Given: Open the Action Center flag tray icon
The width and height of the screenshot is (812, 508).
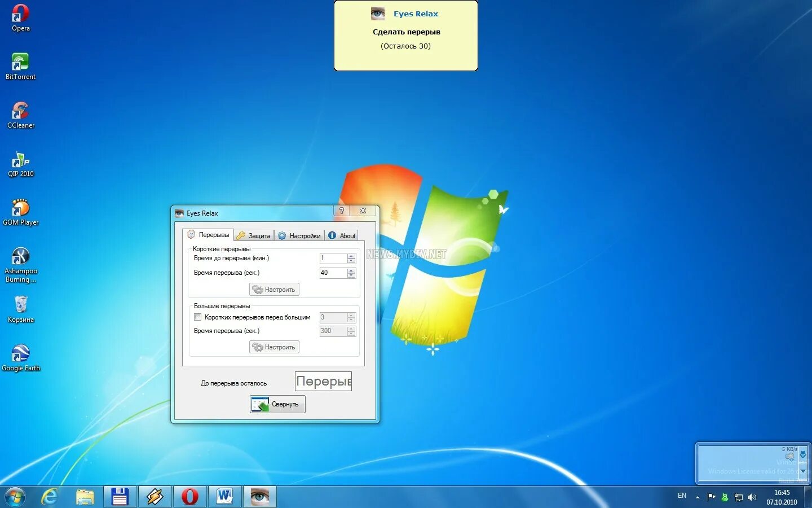Looking at the screenshot, I should (711, 497).
